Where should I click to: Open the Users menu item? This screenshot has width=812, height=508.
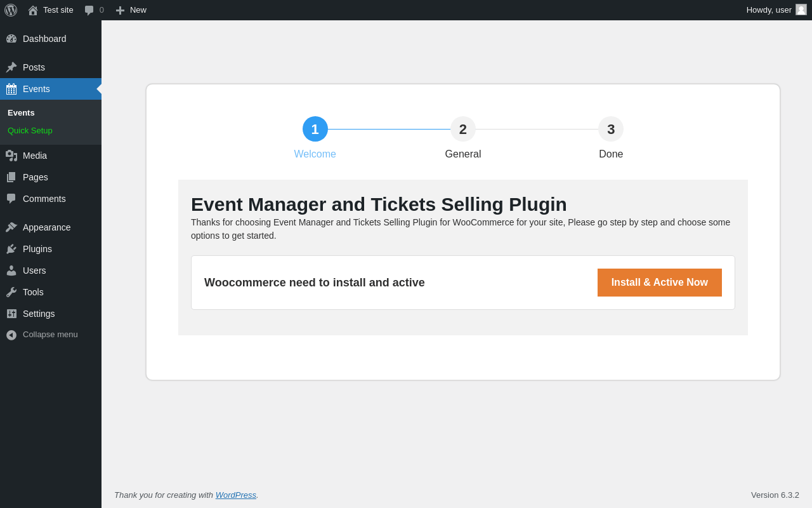pyautogui.click(x=34, y=271)
